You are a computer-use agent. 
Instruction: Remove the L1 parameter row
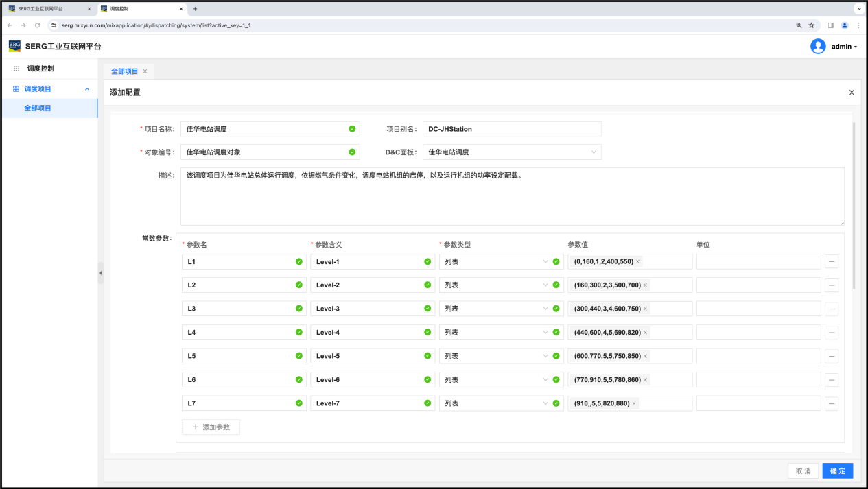pos(832,262)
